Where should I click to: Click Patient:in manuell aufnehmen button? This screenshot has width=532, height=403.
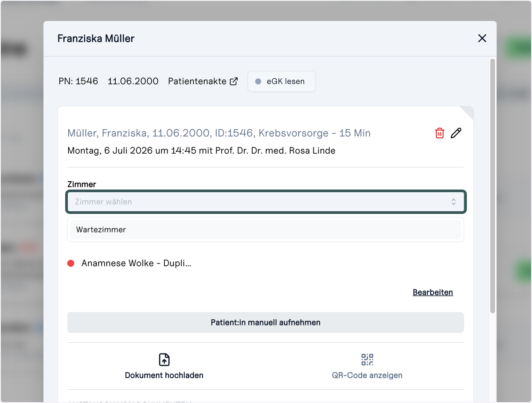(266, 322)
